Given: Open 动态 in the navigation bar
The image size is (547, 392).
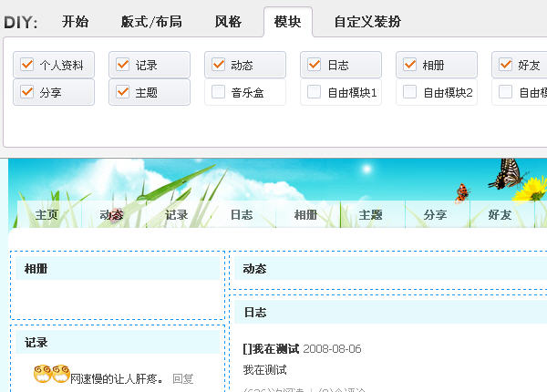Looking at the screenshot, I should coord(111,215).
